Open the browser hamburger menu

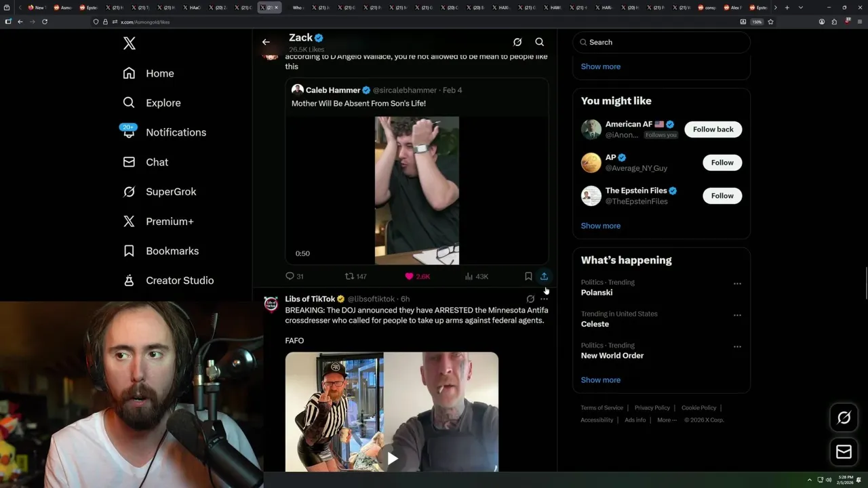pos(859,22)
